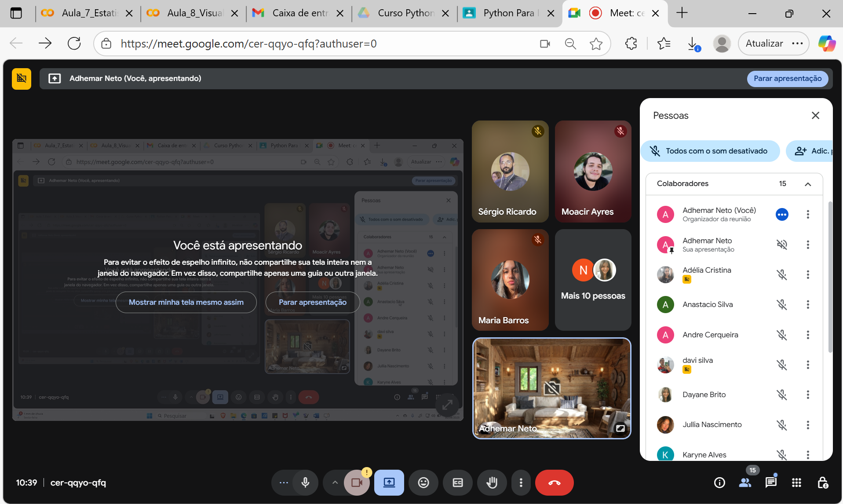Click 'Todos com o som desativado' button
The image size is (843, 504).
point(710,151)
